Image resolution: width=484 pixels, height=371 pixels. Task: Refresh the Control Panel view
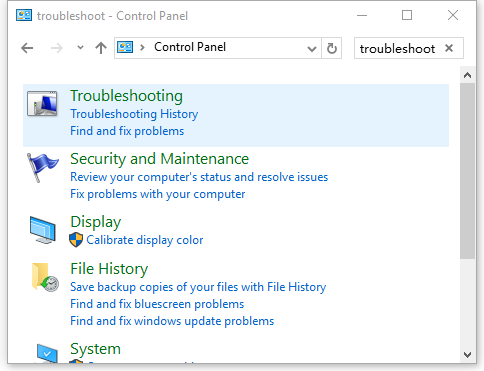point(331,48)
